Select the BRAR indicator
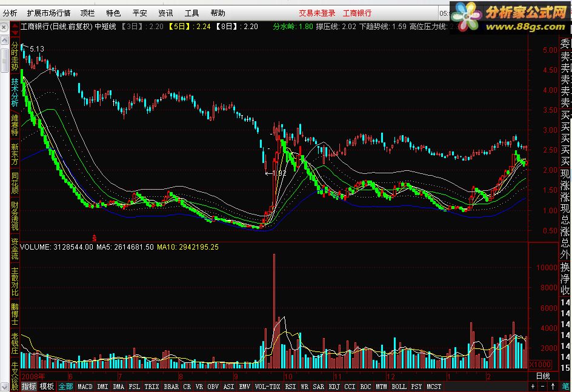572x392 pixels. coord(171,387)
